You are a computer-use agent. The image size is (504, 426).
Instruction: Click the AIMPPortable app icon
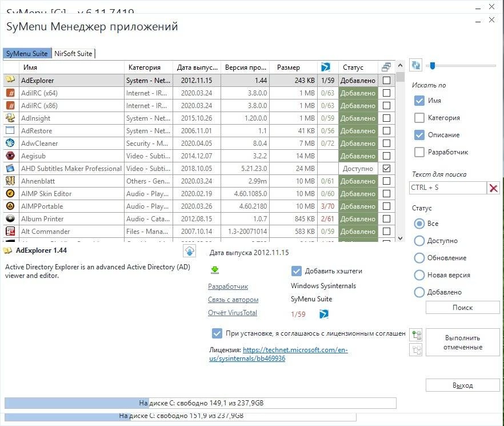point(10,206)
